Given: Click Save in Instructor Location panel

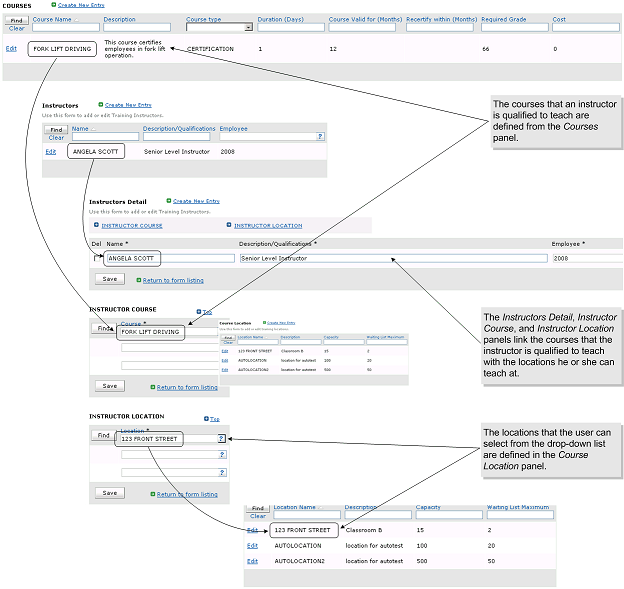Looking at the screenshot, I should point(109,493).
